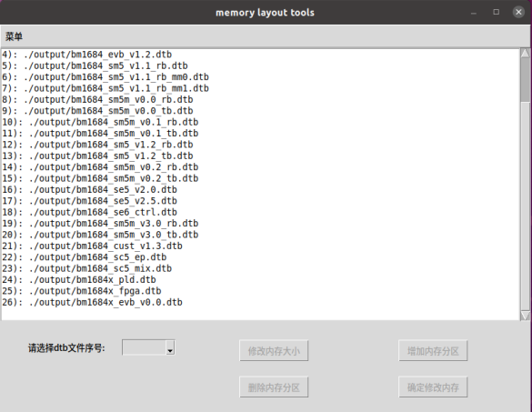
Task: Click the 修改内存大小 button
Action: (274, 350)
